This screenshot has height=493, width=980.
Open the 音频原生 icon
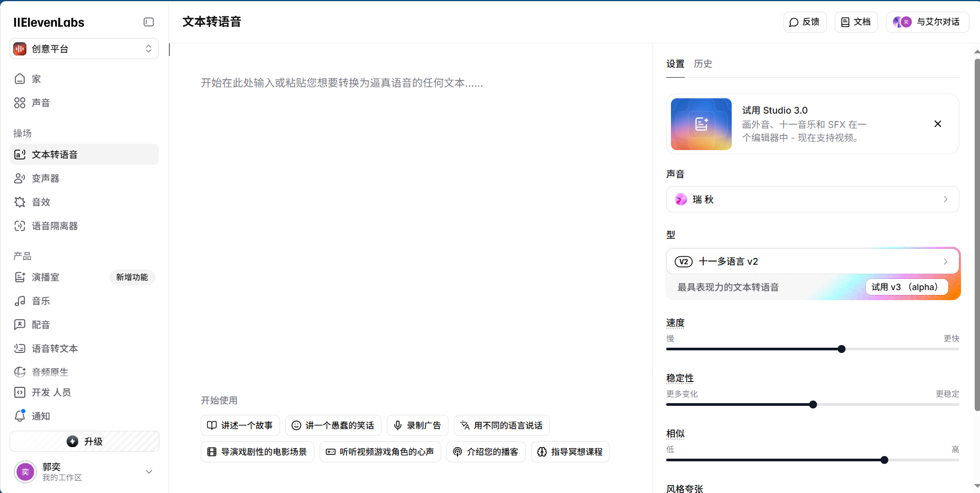20,372
